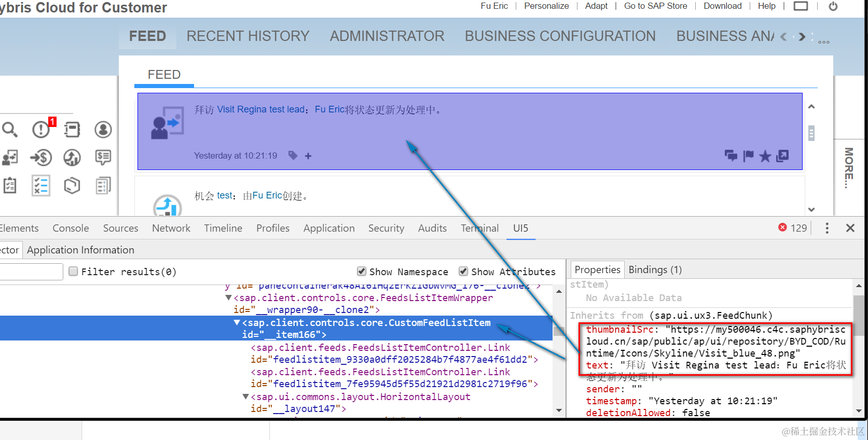868x440 pixels.
Task: Close the DevTools panel
Action: point(850,228)
